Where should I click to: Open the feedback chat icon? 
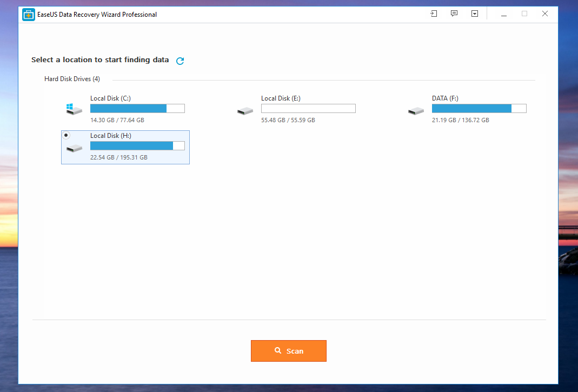click(x=454, y=14)
